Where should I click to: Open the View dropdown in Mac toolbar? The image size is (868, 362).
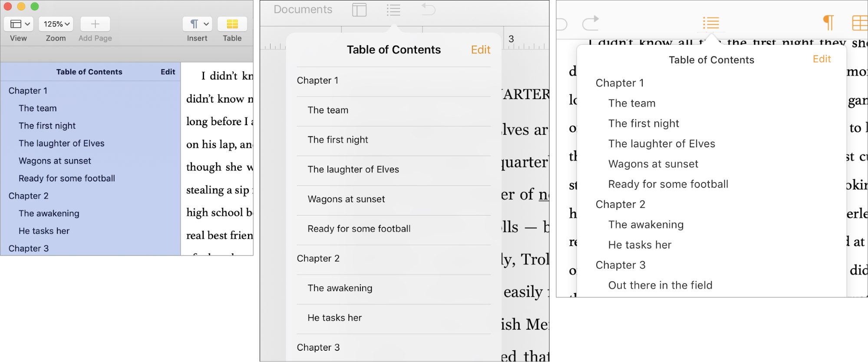click(19, 24)
